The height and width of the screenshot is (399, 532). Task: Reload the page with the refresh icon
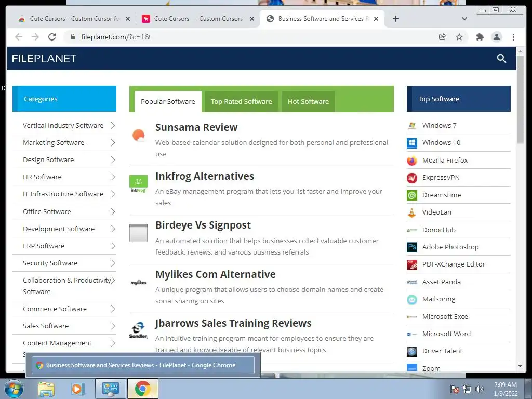(x=52, y=37)
